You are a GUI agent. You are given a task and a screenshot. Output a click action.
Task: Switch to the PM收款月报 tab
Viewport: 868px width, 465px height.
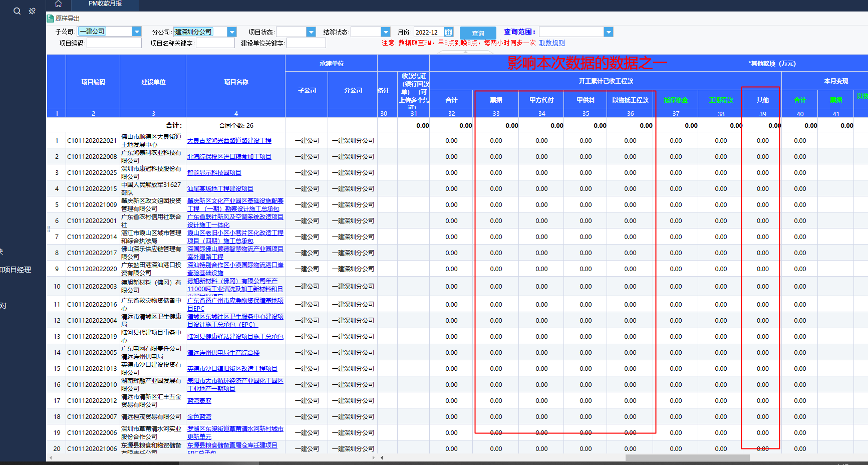(x=105, y=4)
